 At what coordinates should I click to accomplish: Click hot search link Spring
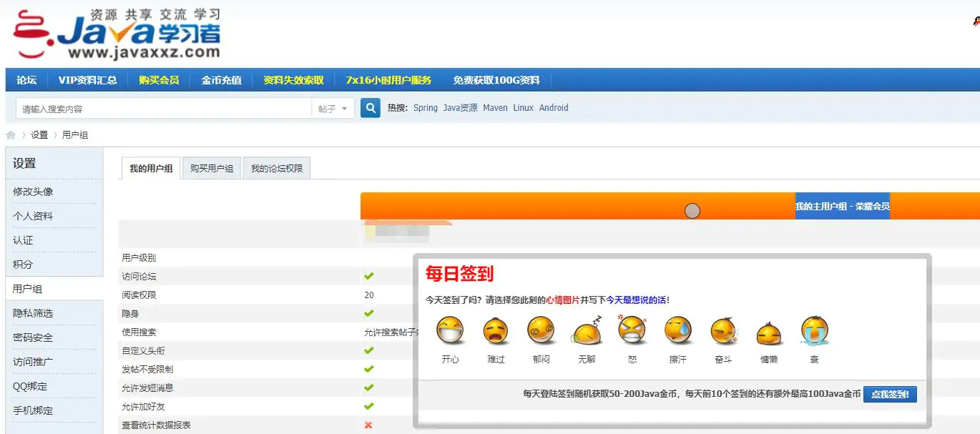tap(426, 108)
